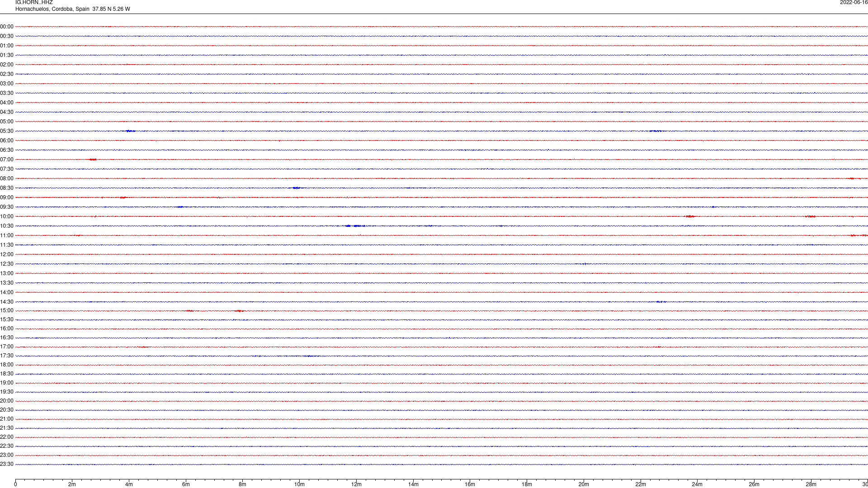Select the 05:30 time row label
Screen dimensions: 868x488
pyautogui.click(x=7, y=131)
